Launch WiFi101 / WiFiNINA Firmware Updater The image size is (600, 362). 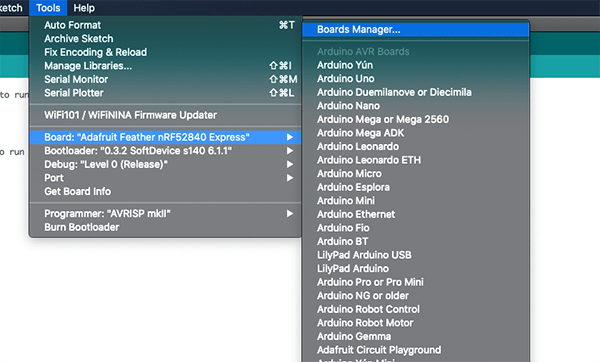click(165, 115)
